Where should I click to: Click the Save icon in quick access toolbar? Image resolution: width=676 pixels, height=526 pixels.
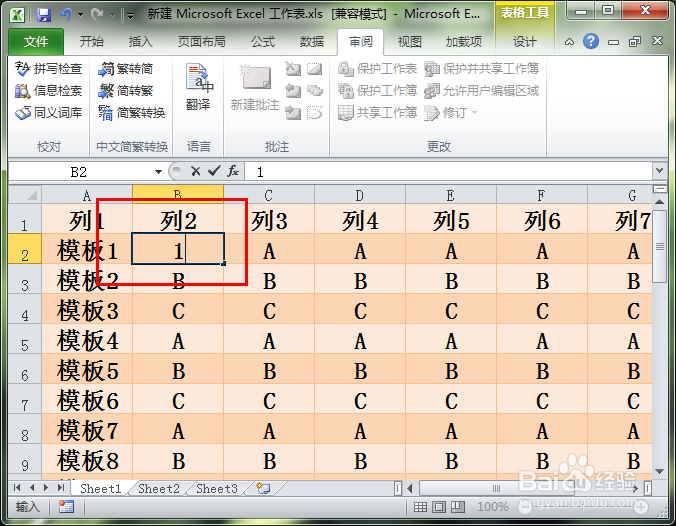tap(44, 15)
